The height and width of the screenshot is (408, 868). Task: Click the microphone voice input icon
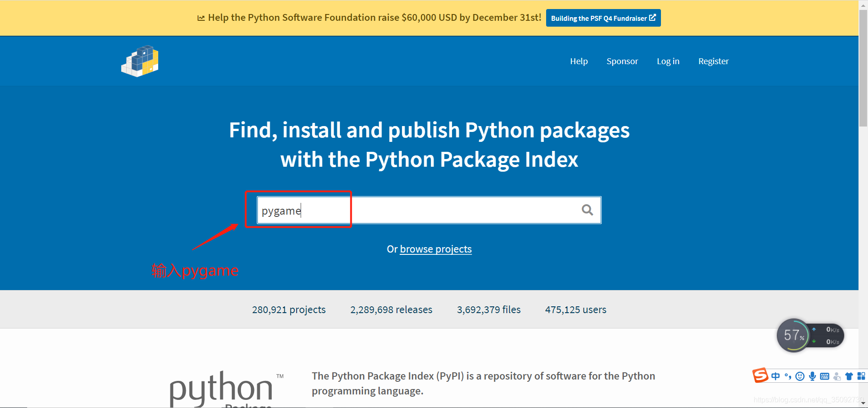(x=812, y=376)
